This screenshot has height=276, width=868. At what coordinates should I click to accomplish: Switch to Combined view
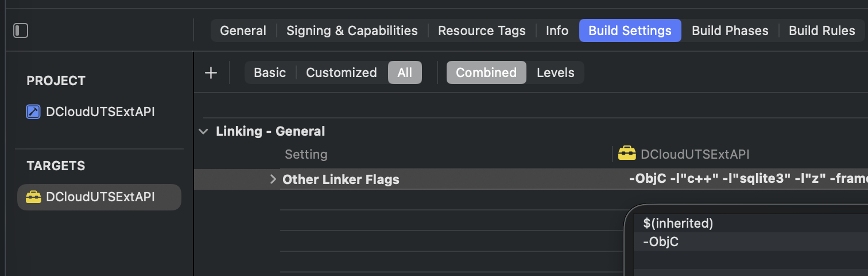pos(486,73)
